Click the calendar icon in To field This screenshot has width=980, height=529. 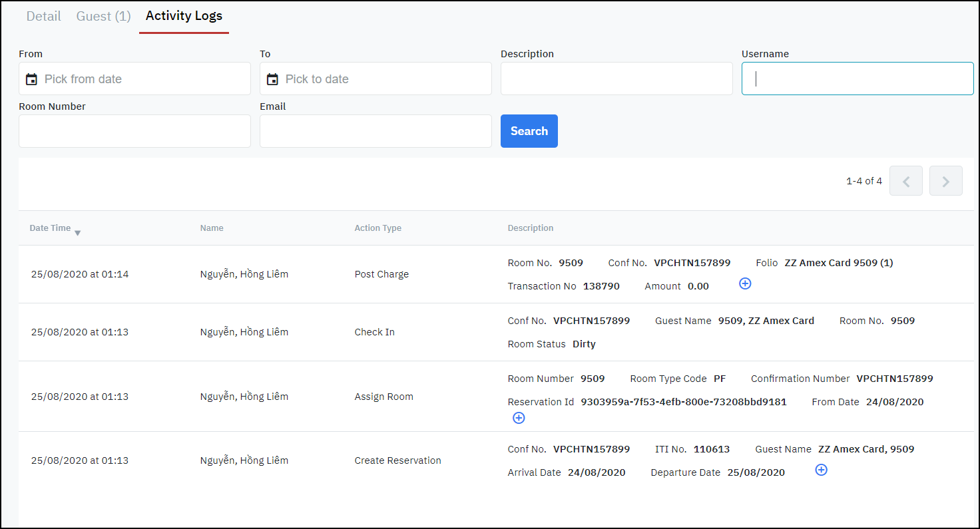(x=272, y=79)
